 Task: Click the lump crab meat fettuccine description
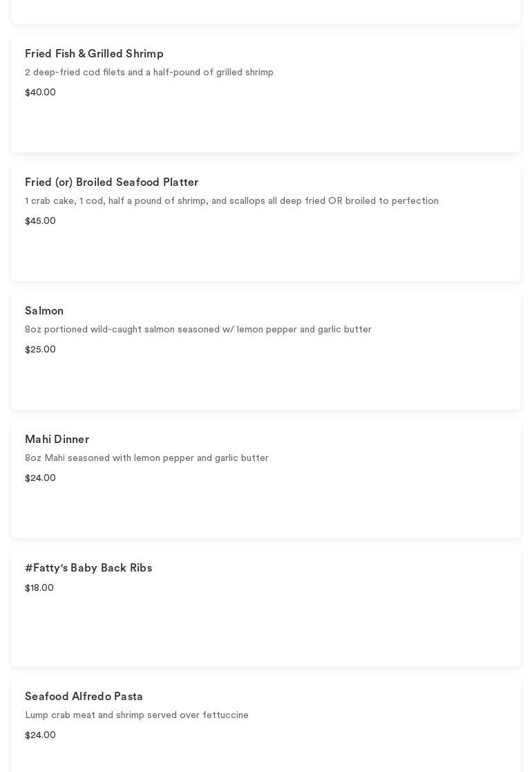[x=137, y=715]
